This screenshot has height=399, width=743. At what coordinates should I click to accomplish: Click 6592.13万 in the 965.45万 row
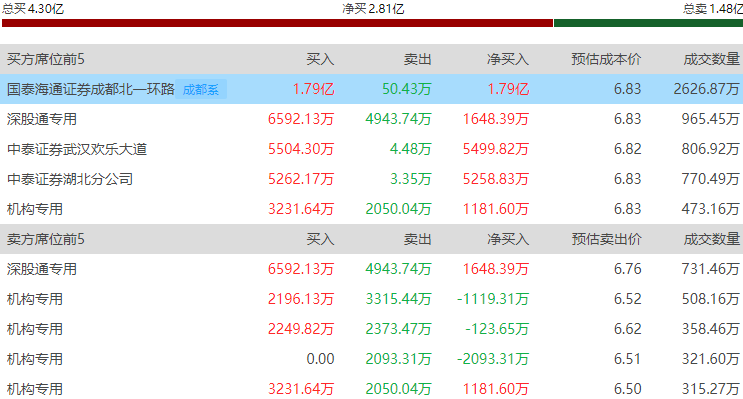[x=301, y=119]
